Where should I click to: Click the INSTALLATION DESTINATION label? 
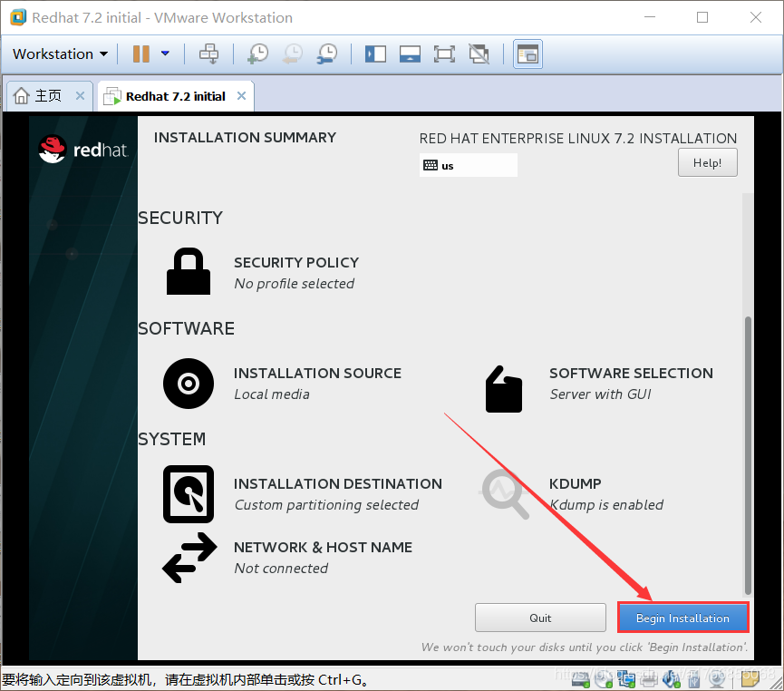click(338, 484)
